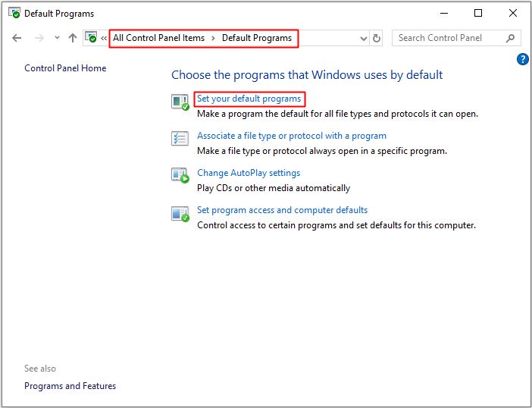Open Set your default programs link

(x=249, y=99)
